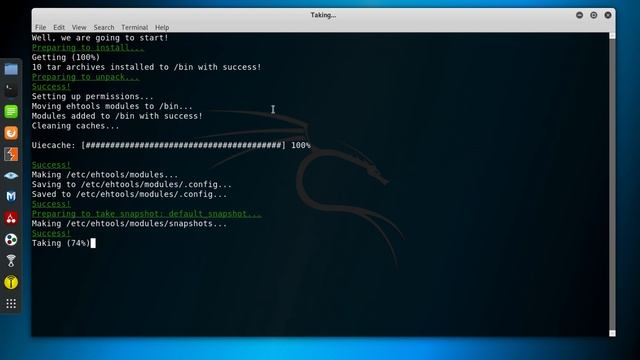This screenshot has width=640, height=360.
Task: Open the View menu
Action: (x=79, y=27)
